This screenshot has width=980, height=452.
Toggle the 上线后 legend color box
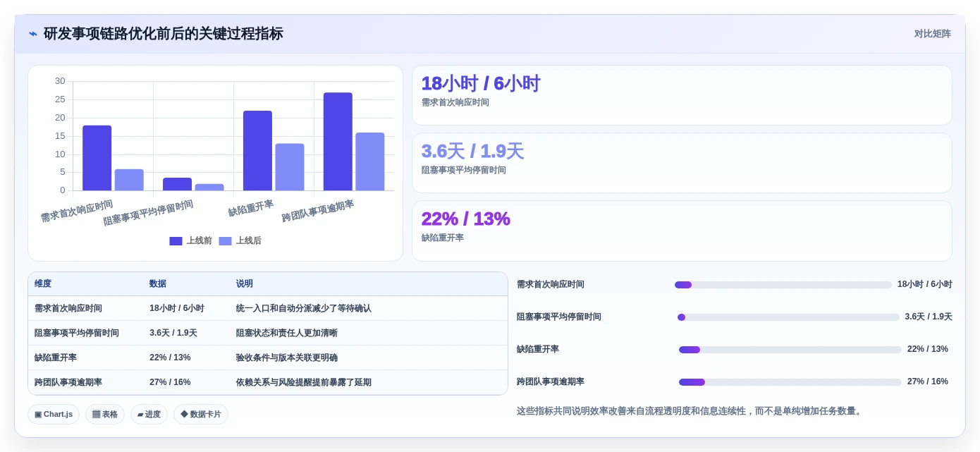[x=225, y=241]
